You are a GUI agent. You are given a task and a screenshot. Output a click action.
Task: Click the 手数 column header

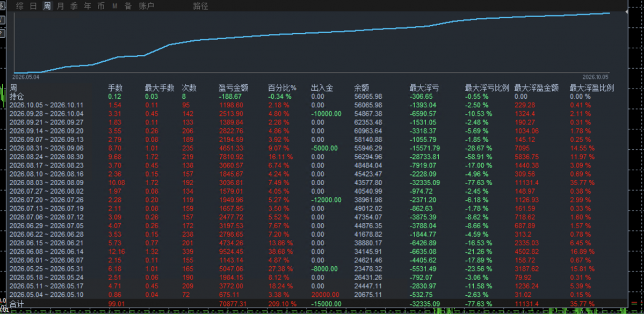tap(115, 88)
